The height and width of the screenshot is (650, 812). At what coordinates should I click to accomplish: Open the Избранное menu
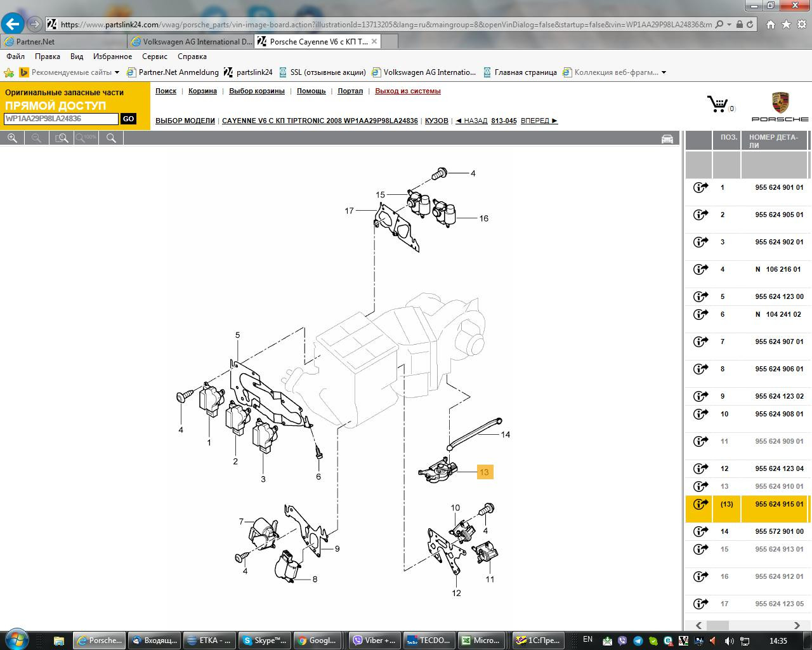click(x=112, y=56)
